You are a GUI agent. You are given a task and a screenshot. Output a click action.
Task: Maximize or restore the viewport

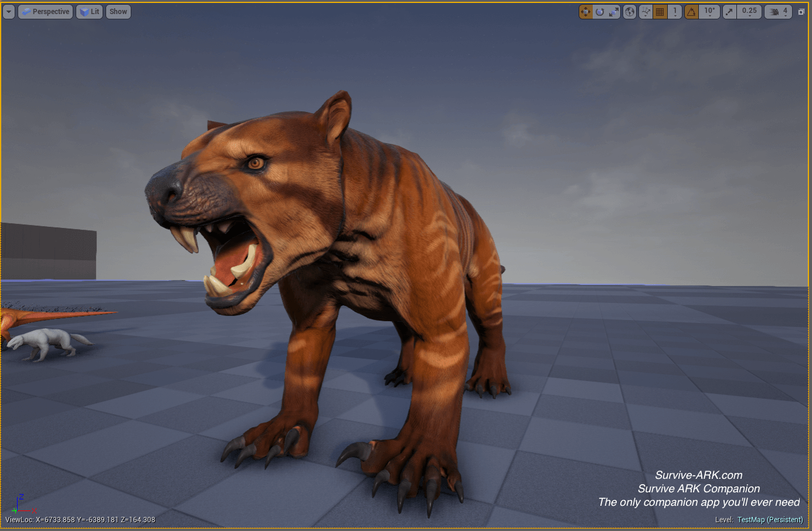point(801,12)
